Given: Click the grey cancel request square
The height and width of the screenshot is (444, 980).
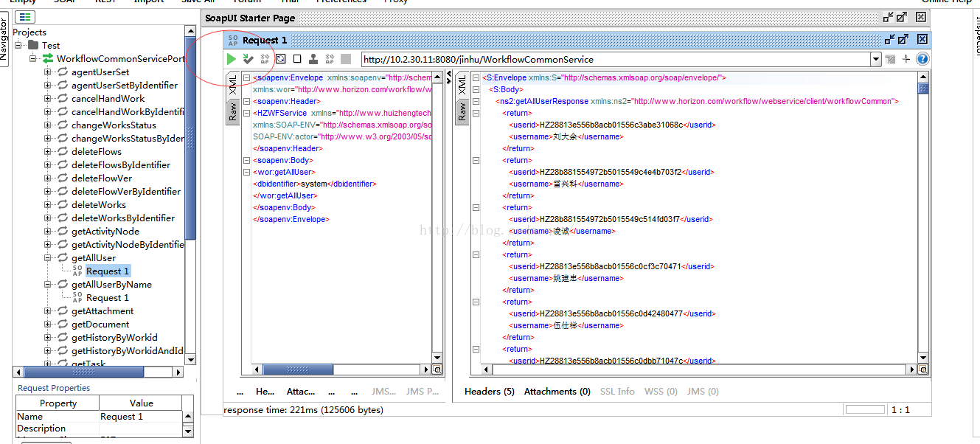Looking at the screenshot, I should [346, 59].
